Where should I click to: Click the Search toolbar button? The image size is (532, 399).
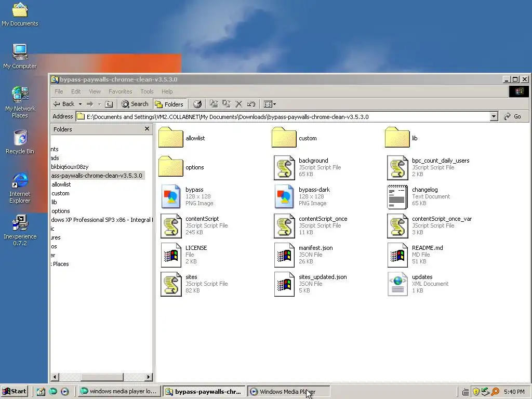(x=135, y=104)
